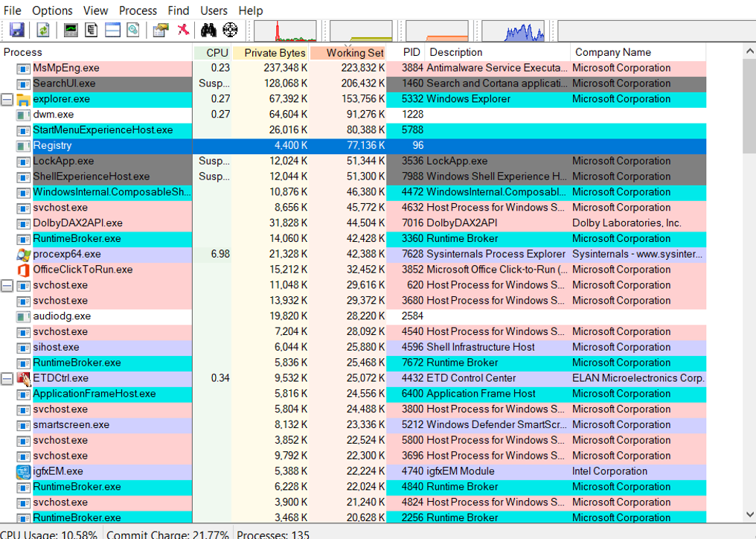Open the System Information toolbar icon
756x539 pixels.
point(71,31)
